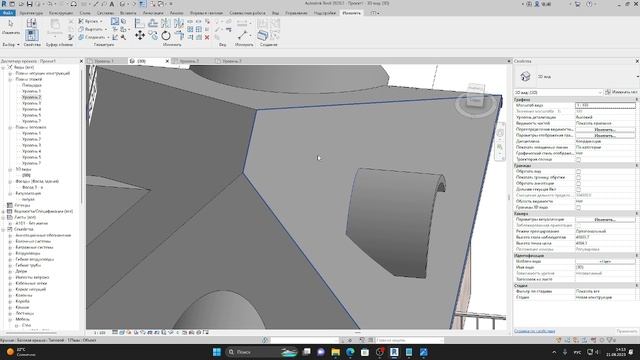The width and height of the screenshot is (640, 360).
Task: Toggle the Show crop region boundary checkbox
Action: (x=578, y=177)
